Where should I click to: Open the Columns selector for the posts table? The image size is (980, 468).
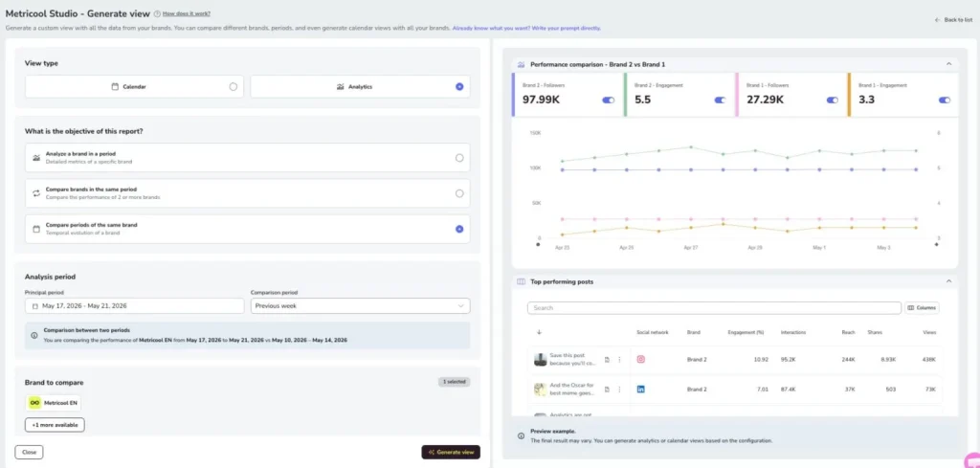coord(922,308)
